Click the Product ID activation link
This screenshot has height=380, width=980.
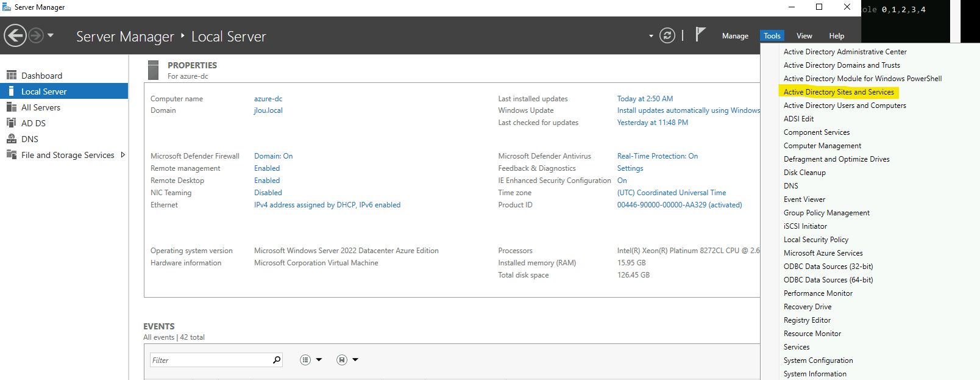680,205
